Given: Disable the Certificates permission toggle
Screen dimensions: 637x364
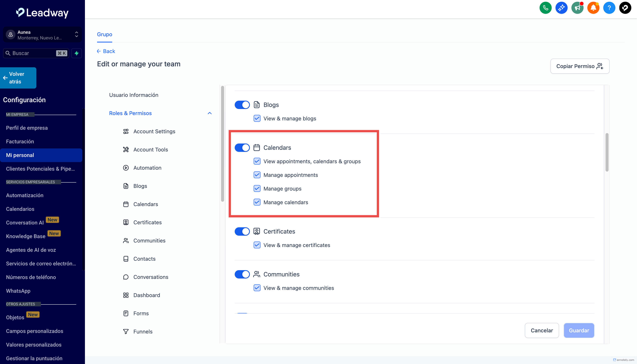Looking at the screenshot, I should coord(242,231).
